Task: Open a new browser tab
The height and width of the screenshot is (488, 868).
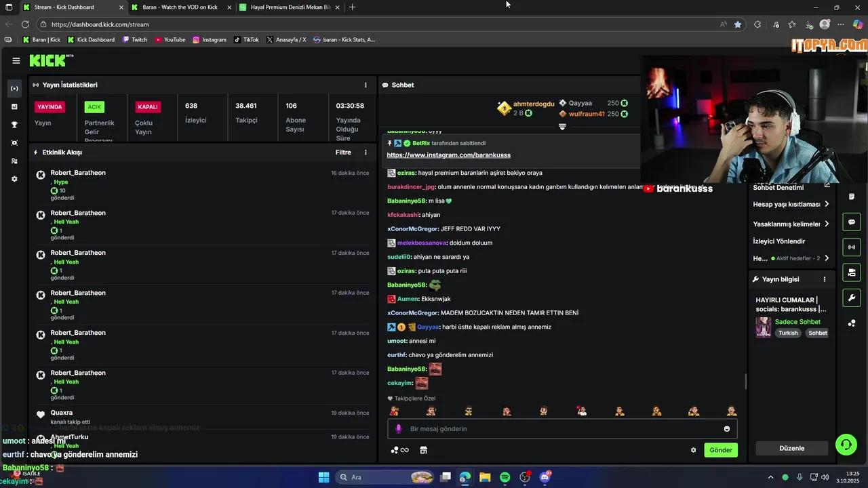Action: (x=352, y=7)
